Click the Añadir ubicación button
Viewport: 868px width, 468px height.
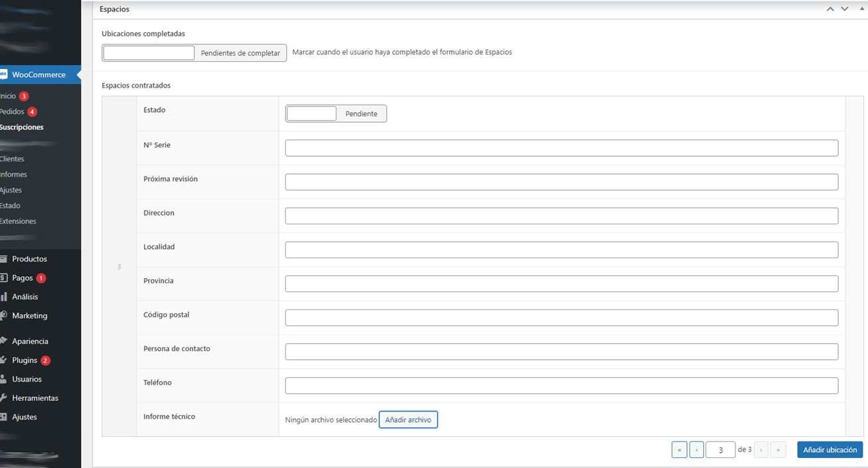[830, 449]
